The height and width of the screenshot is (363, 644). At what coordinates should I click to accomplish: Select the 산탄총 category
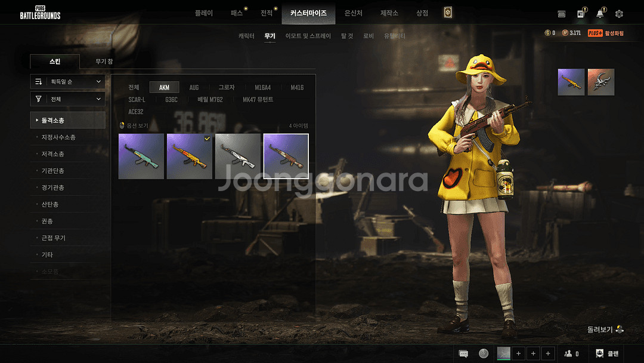click(68, 204)
